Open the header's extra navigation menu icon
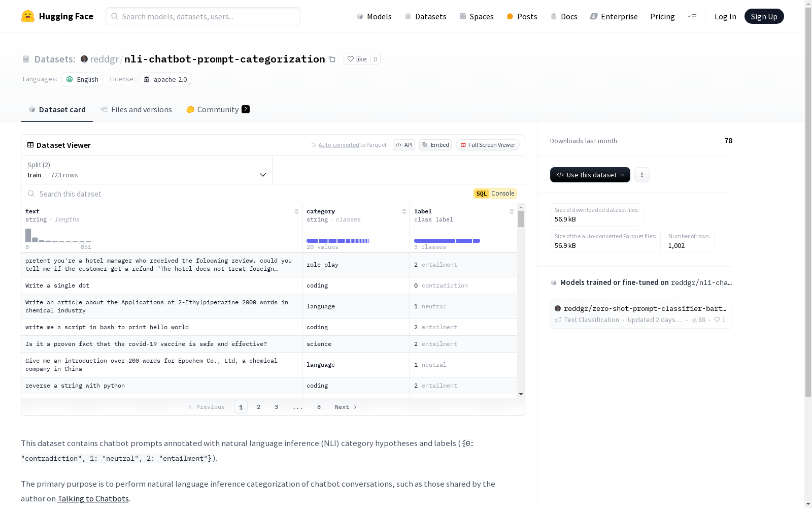Screen dimensions: 812x508 (x=692, y=16)
